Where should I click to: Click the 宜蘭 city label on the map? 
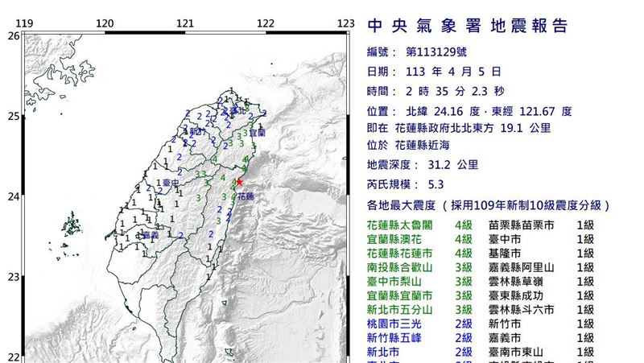click(257, 133)
